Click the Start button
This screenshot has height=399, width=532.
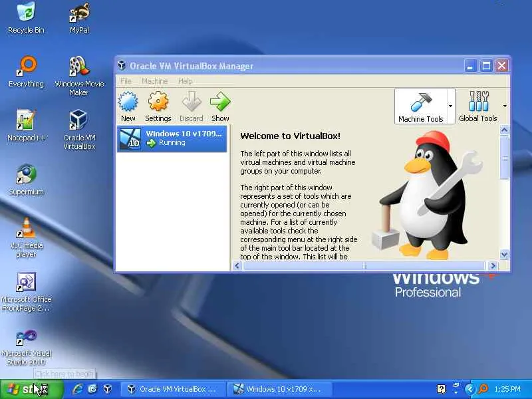31,389
